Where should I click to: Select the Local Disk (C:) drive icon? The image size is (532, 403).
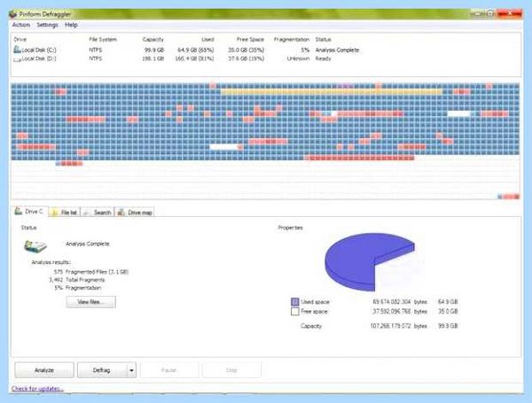coord(17,50)
